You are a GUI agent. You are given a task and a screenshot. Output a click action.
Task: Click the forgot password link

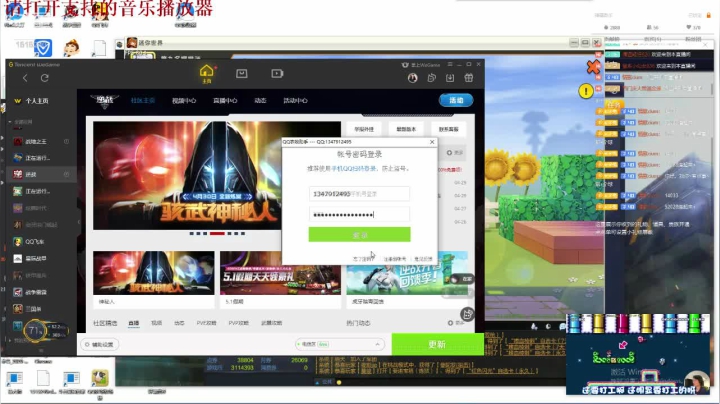click(x=363, y=259)
